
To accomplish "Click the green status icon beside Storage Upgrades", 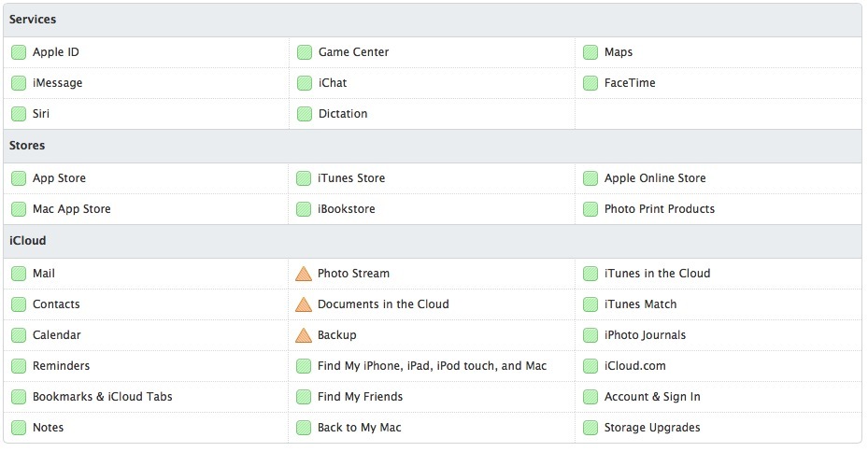I will [591, 429].
